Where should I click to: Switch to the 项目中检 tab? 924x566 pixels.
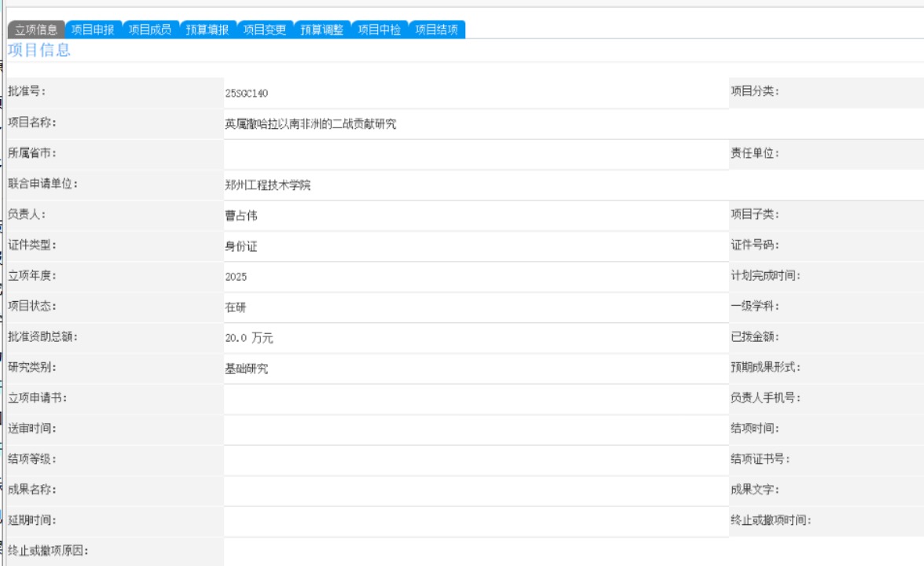click(x=379, y=30)
